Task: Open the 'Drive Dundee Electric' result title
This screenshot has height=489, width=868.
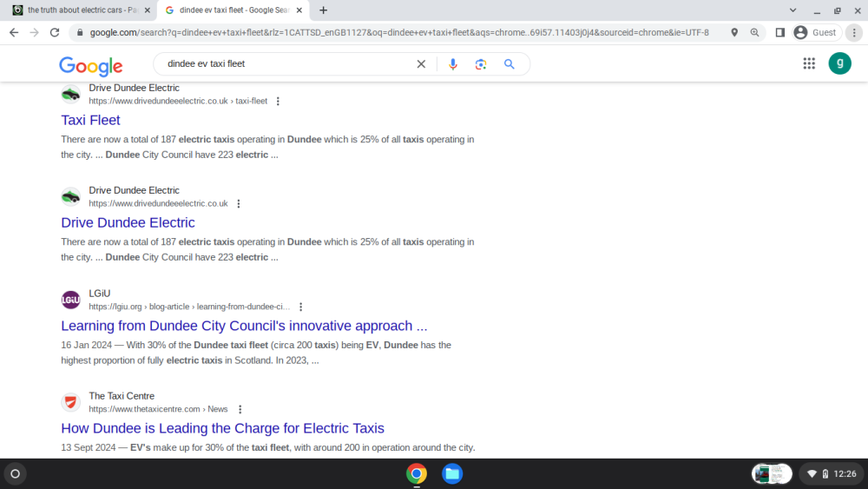Action: (x=128, y=222)
